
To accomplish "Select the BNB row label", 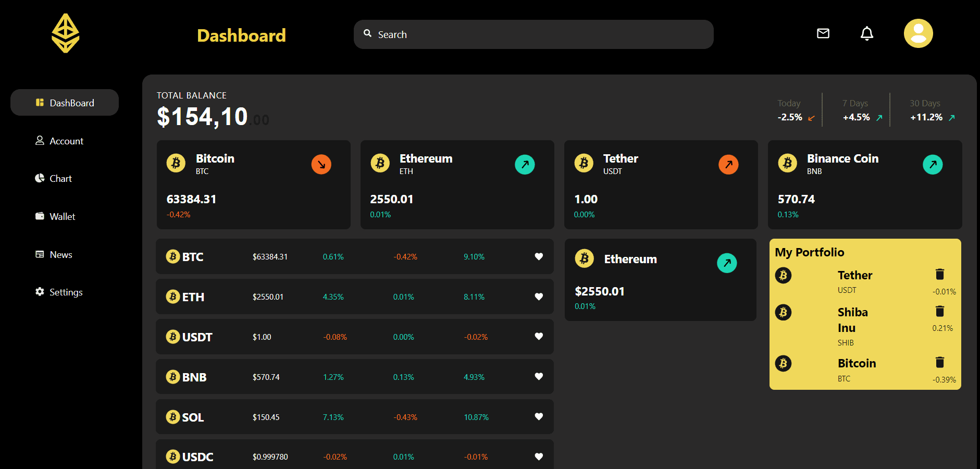I will [194, 377].
